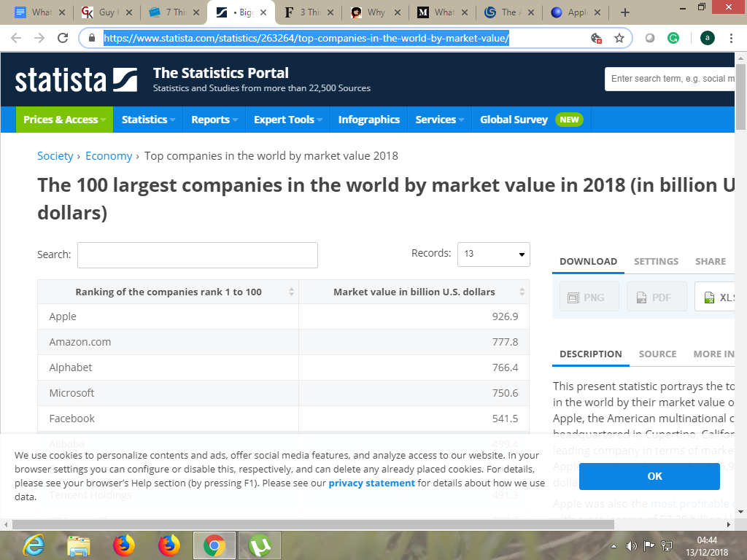The image size is (747, 560).
Task: Expand the Reports menu
Action: [x=214, y=120]
